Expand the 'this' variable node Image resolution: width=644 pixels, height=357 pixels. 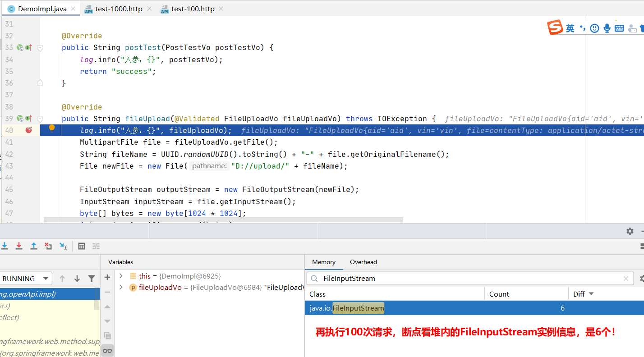tap(121, 275)
